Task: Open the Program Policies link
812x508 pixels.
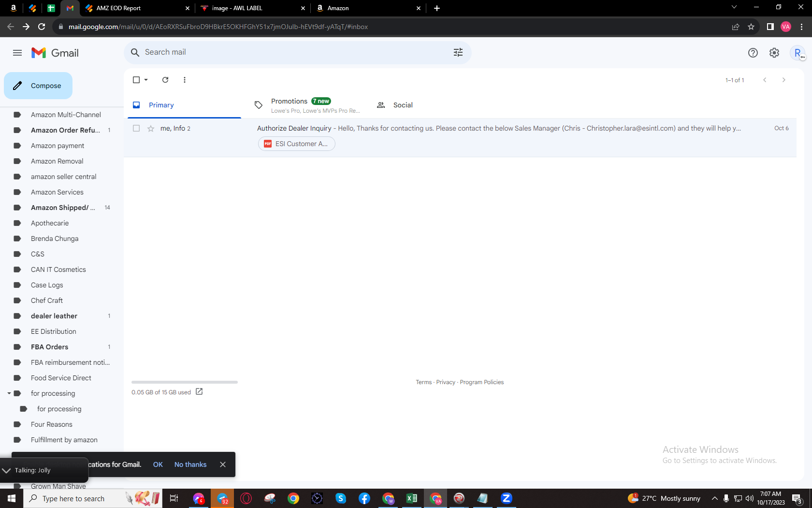Action: coord(482,382)
